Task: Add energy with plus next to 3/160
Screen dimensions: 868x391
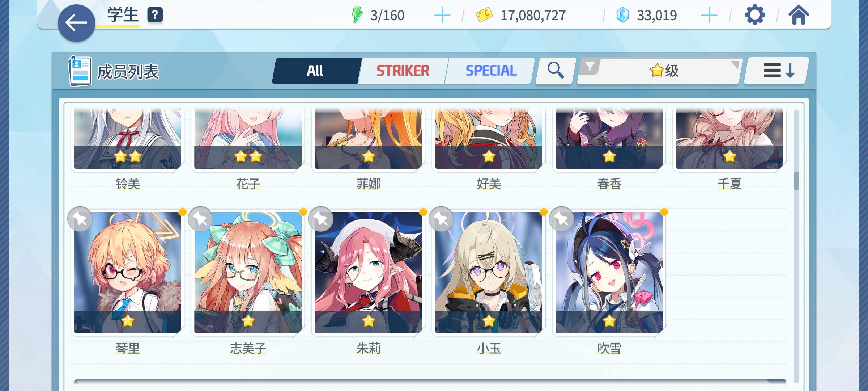Action: point(442,16)
